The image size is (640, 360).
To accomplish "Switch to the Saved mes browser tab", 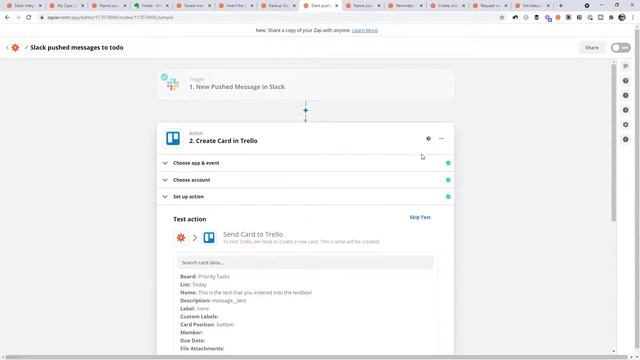I will [193, 6].
